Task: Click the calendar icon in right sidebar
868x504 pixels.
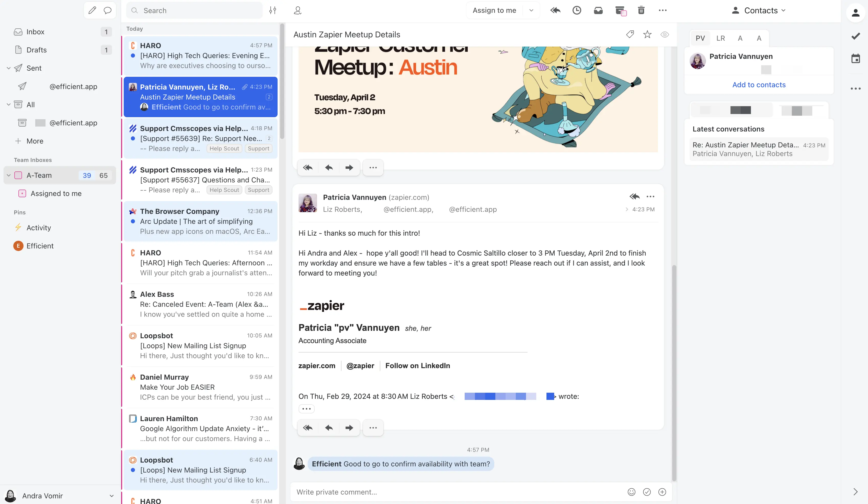Action: click(855, 58)
